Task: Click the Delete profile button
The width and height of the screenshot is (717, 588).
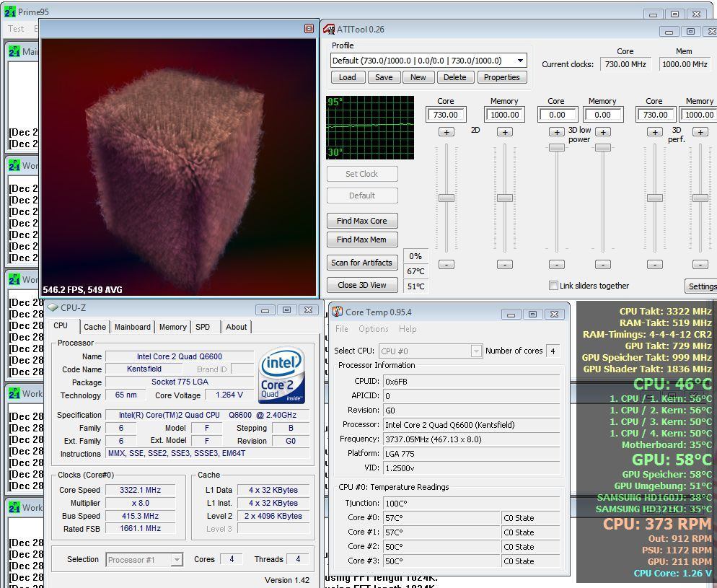Action: [455, 77]
